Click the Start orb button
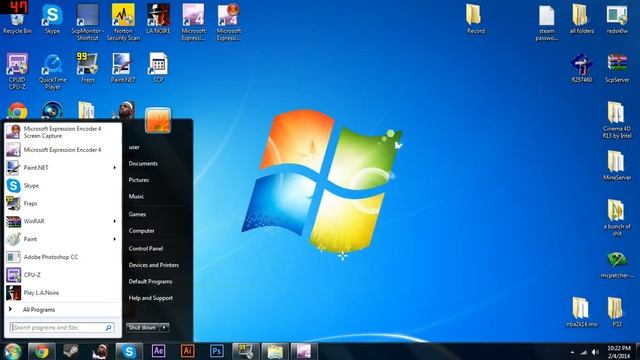The width and height of the screenshot is (640, 360). (12, 351)
